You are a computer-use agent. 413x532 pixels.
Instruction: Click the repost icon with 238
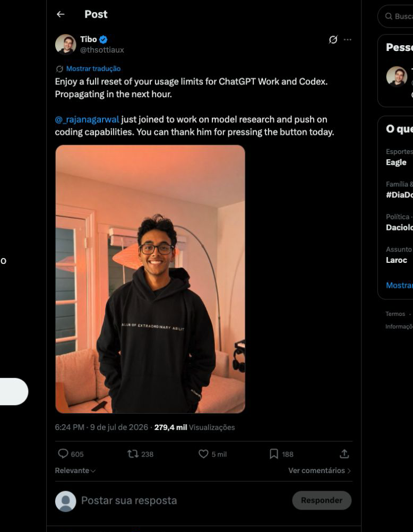pyautogui.click(x=133, y=453)
